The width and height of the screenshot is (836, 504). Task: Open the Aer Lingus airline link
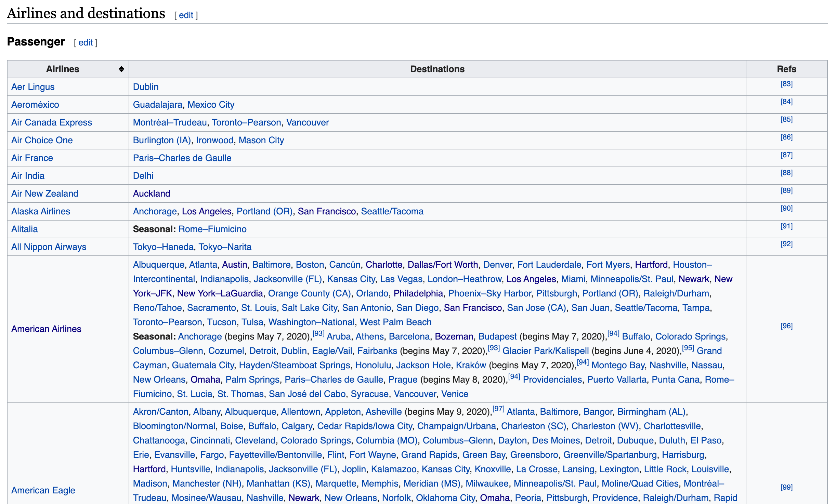pyautogui.click(x=33, y=87)
